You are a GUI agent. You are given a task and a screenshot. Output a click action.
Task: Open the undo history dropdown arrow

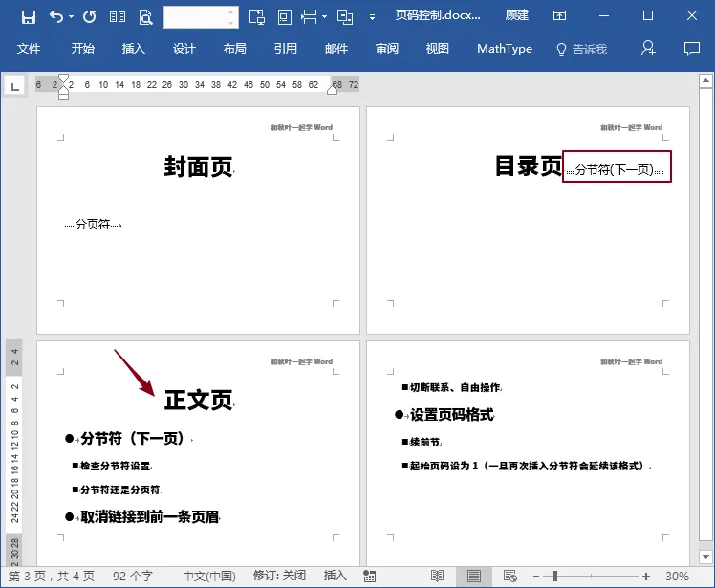click(x=71, y=17)
